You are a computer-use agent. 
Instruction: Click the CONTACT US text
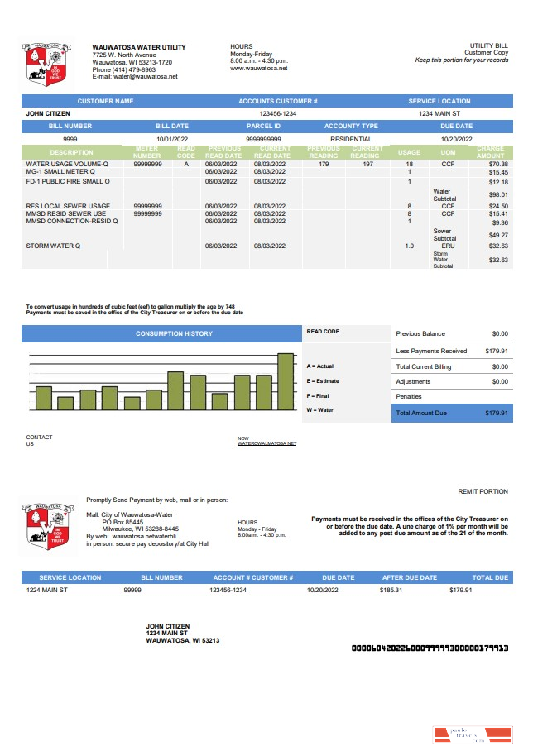[x=39, y=441]
